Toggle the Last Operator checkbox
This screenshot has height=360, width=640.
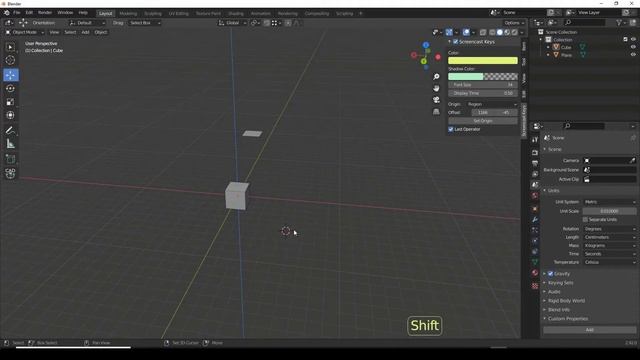[451, 129]
